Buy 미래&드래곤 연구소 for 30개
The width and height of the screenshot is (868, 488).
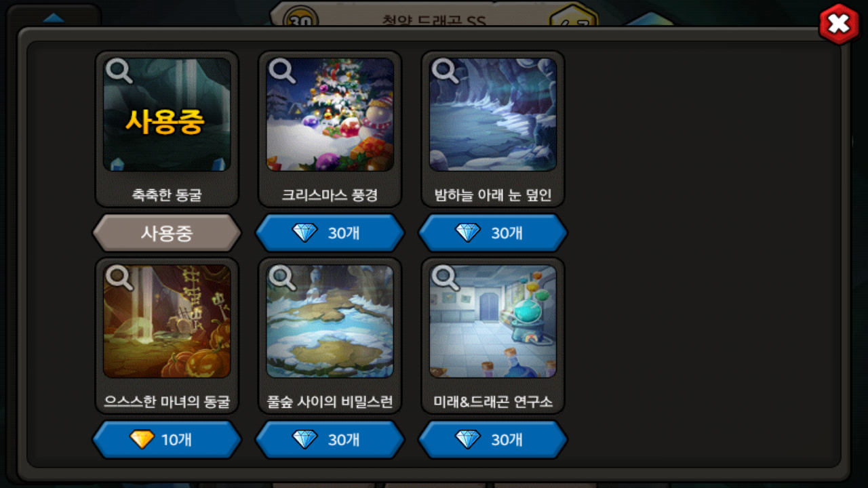point(492,439)
